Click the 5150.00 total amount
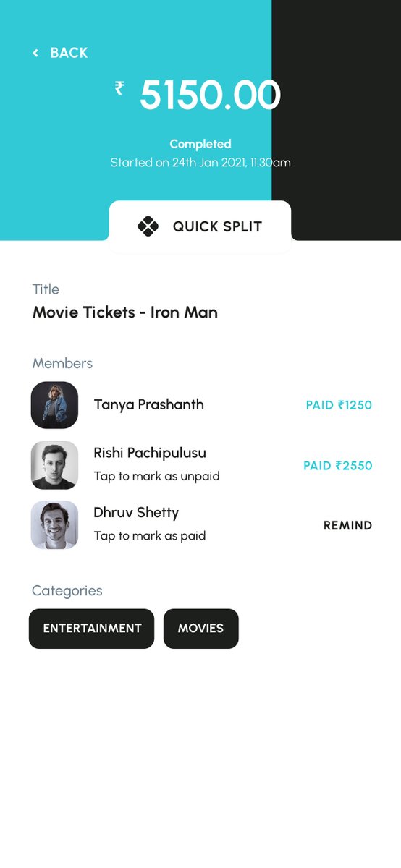This screenshot has width=401, height=868. tap(210, 95)
